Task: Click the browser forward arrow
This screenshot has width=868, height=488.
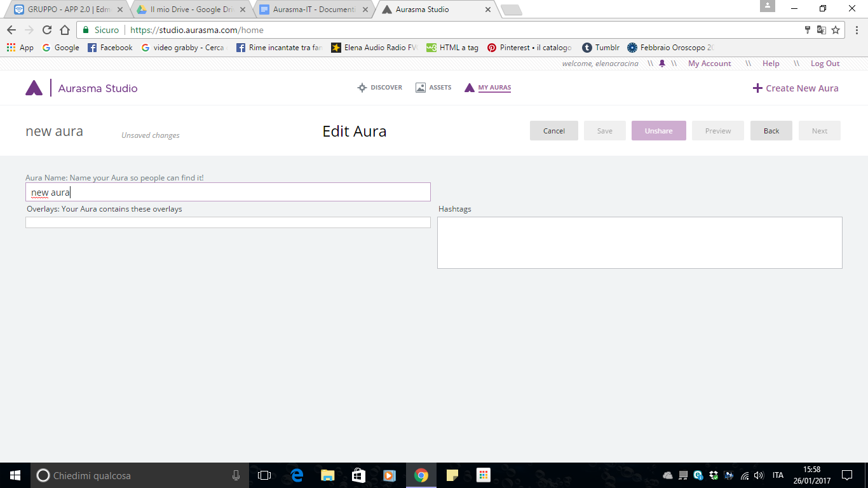Action: (29, 30)
